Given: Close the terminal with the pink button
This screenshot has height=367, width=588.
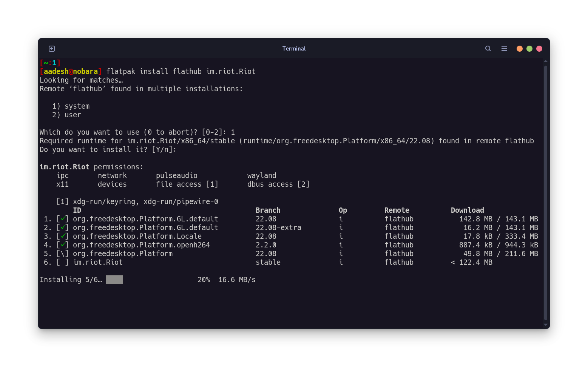Looking at the screenshot, I should tap(539, 49).
